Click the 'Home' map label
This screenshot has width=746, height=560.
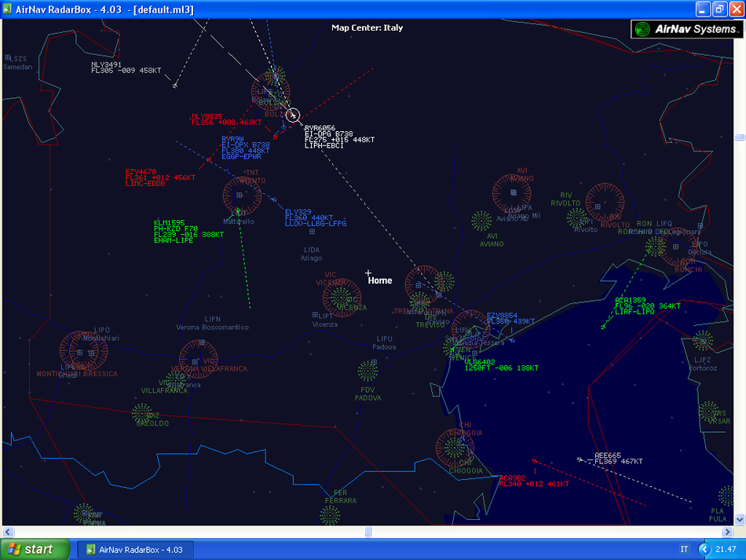tap(379, 280)
